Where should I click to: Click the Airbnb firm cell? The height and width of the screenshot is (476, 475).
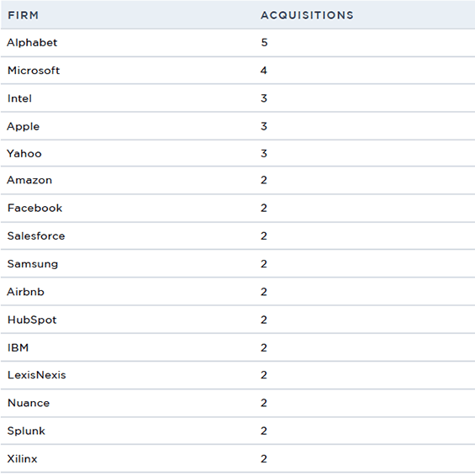click(25, 292)
